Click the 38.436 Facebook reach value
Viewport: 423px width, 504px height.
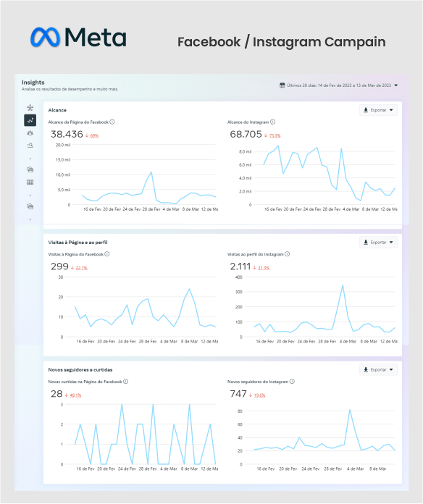(x=67, y=134)
